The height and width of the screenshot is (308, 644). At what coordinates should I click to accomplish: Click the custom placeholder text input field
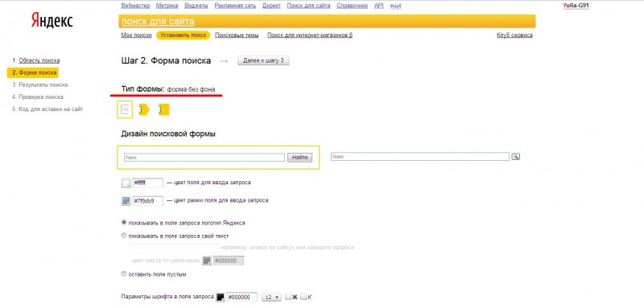(174, 248)
